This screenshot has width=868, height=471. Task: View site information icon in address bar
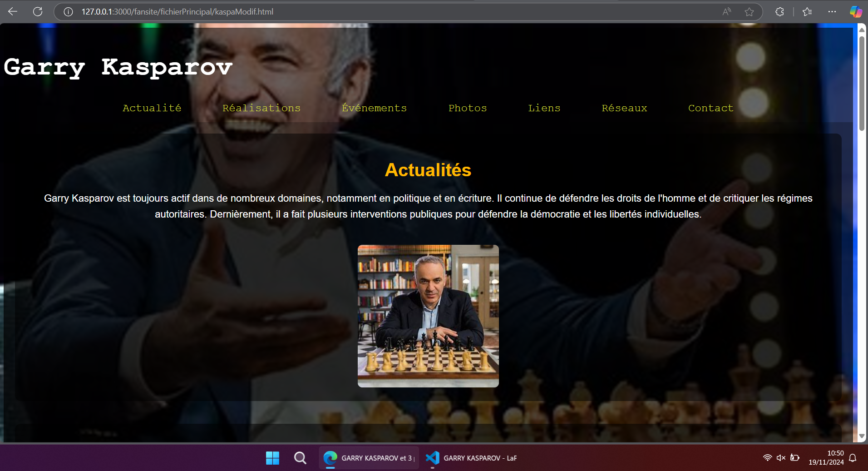point(68,12)
